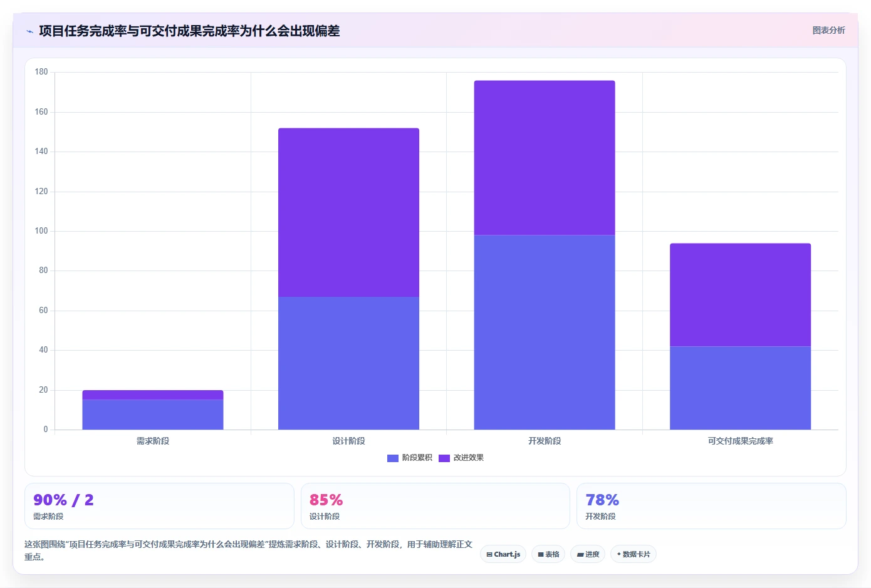Select the 表格 tag chip
The height and width of the screenshot is (588, 871).
click(548, 554)
